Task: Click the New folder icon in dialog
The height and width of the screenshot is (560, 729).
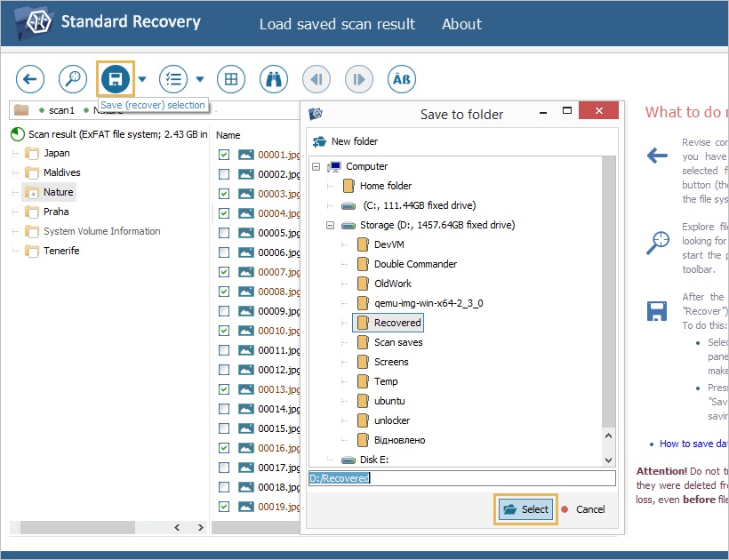Action: (319, 141)
